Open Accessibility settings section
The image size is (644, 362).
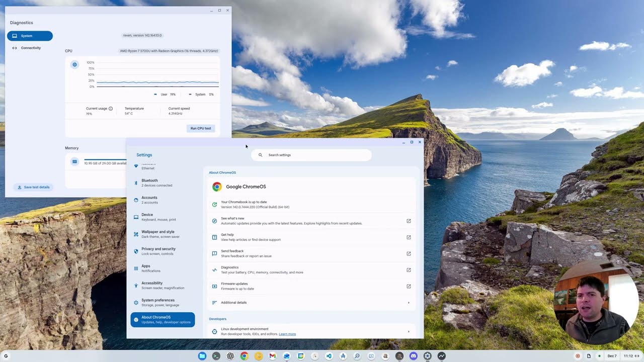(163, 285)
